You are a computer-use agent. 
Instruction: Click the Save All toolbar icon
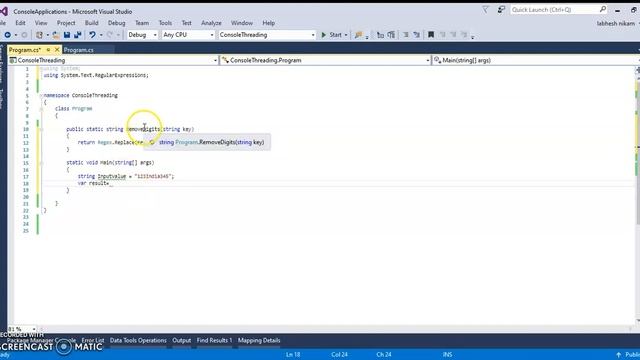click(x=78, y=35)
